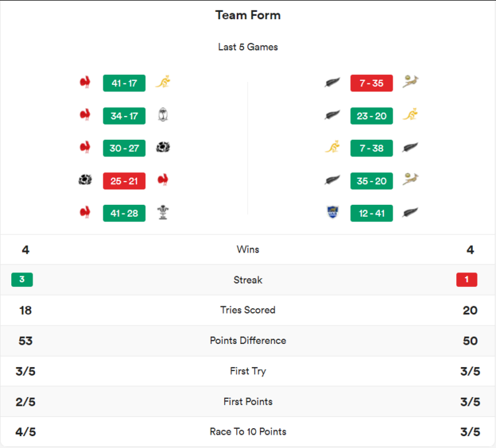
Task: Click the Team Form heading
Action: [248, 15]
